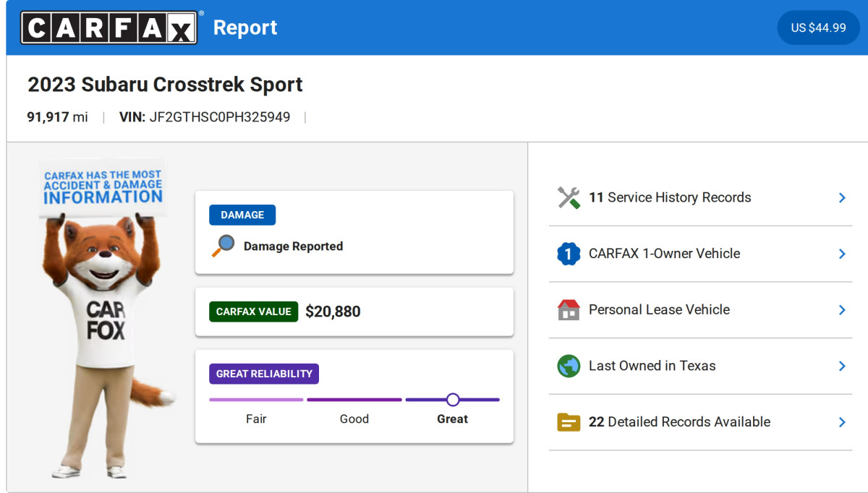Open the CARFAX 1-Owner Vehicle link
Screen dimensions: 868x493
664,254
